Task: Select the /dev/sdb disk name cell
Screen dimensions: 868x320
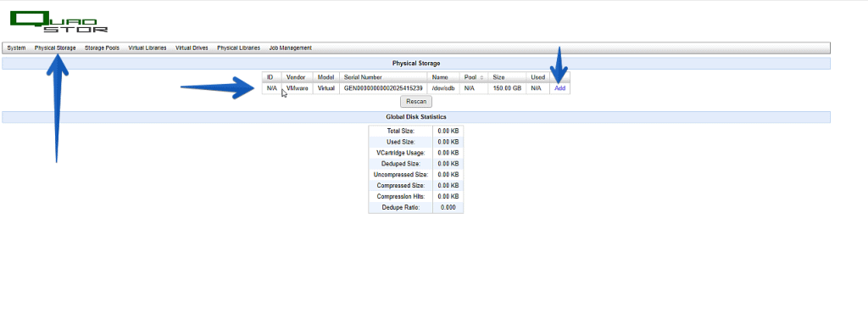Action: 442,88
